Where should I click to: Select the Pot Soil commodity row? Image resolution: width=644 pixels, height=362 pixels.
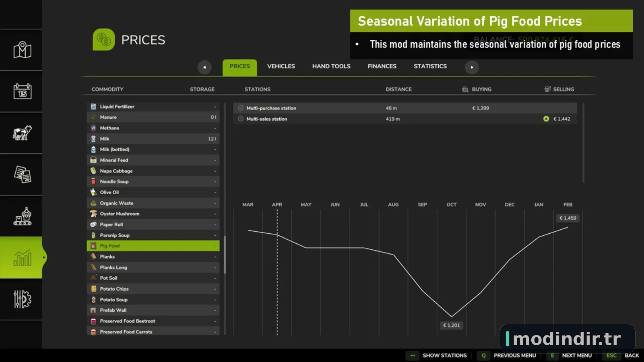pos(153,278)
